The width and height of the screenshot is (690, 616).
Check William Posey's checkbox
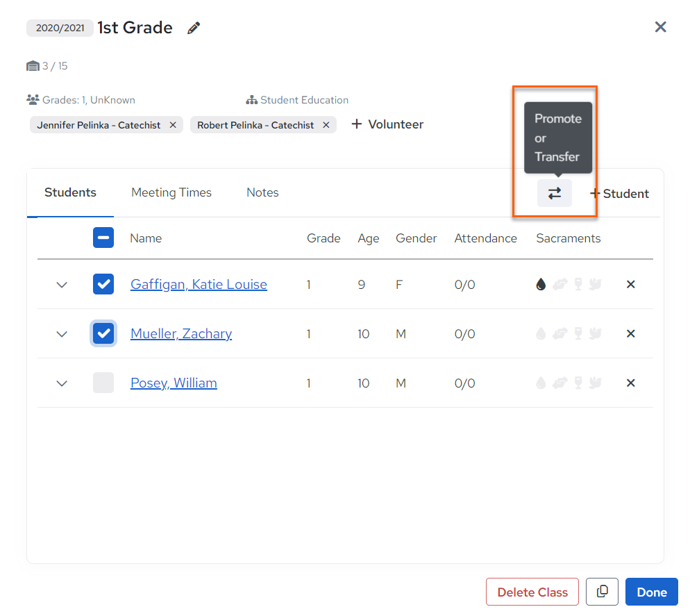click(x=103, y=383)
